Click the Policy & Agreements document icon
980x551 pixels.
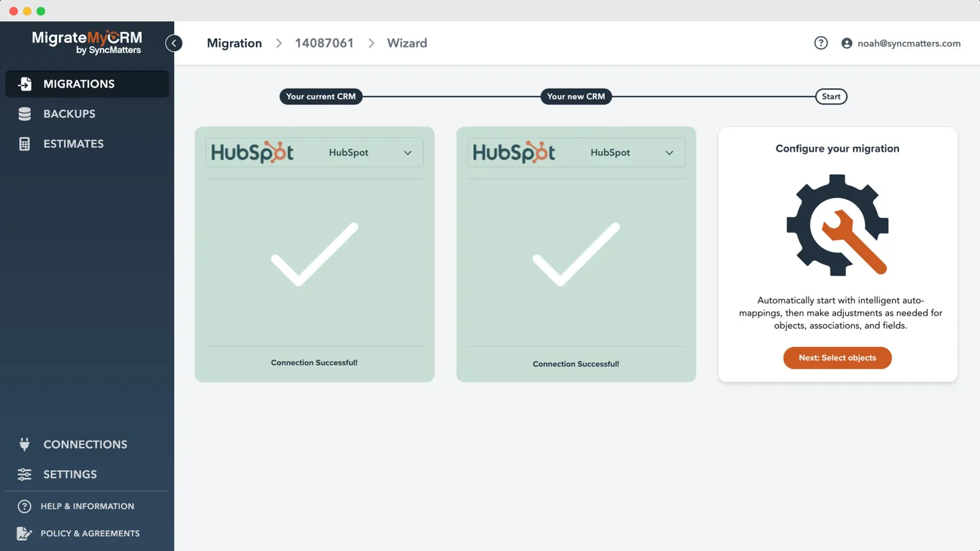24,533
